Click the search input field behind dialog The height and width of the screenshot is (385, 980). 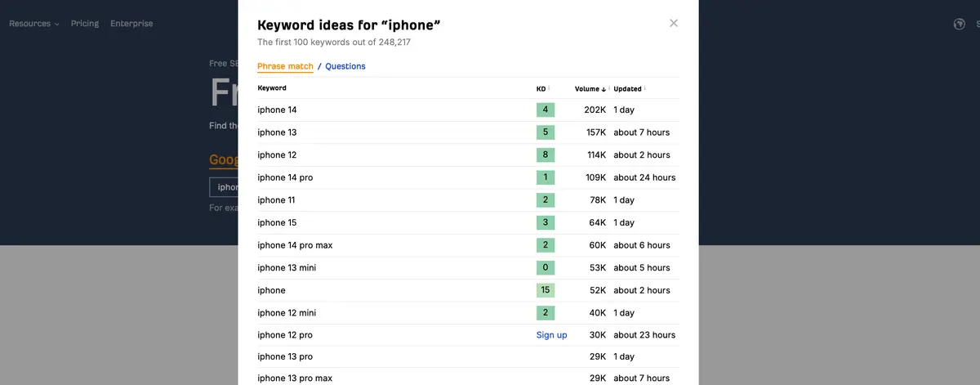point(224,187)
